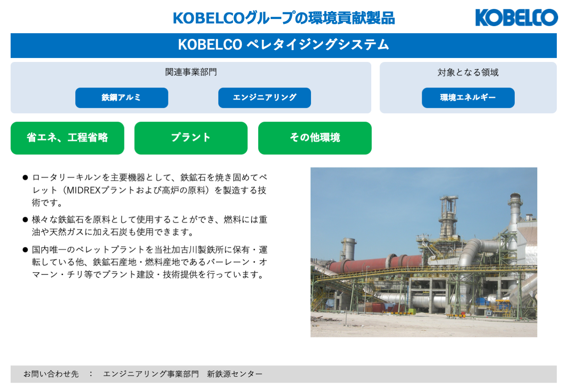The height and width of the screenshot is (392, 567).
Task: Click the bullet starting with 様々な鉄鉱石を原料
Action: coord(145,226)
